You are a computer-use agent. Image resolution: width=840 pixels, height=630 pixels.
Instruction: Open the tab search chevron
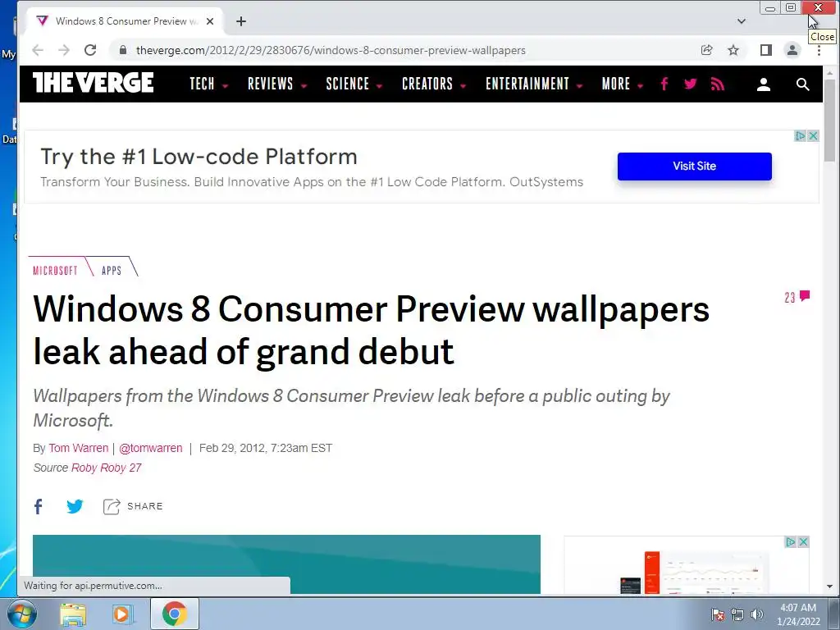[x=742, y=21]
